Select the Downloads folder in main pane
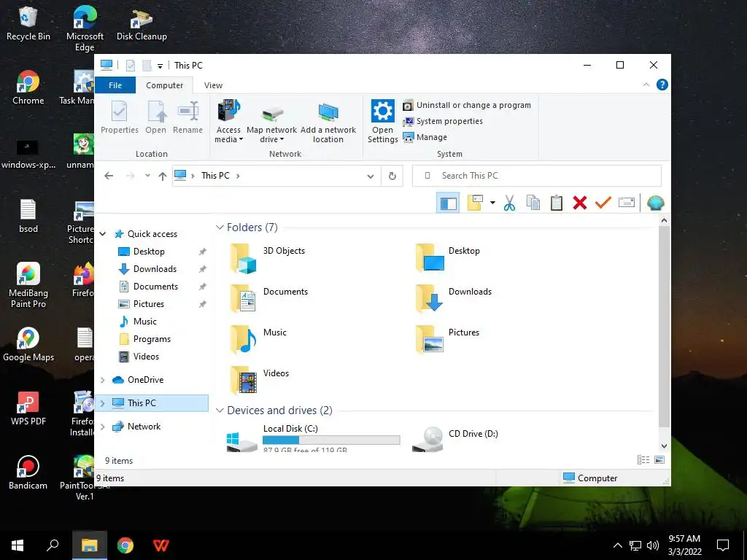This screenshot has height=560, width=747. 453,299
